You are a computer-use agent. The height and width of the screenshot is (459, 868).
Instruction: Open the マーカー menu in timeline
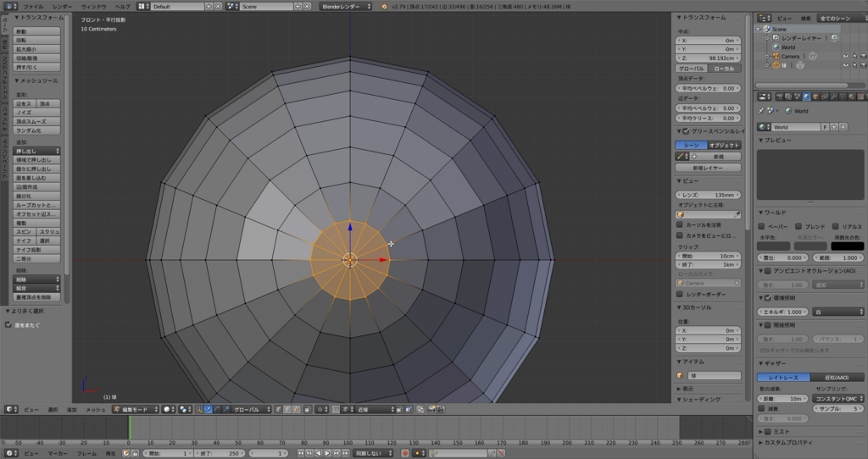pos(58,453)
